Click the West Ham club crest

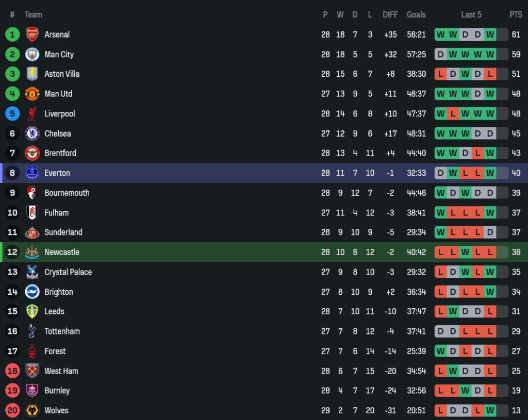(32, 371)
